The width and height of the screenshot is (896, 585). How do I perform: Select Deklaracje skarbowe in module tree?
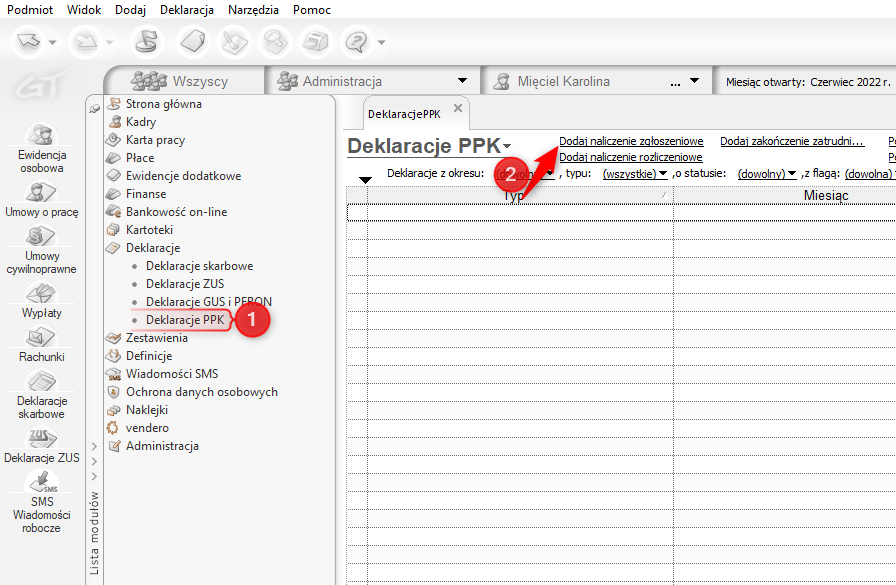199,266
